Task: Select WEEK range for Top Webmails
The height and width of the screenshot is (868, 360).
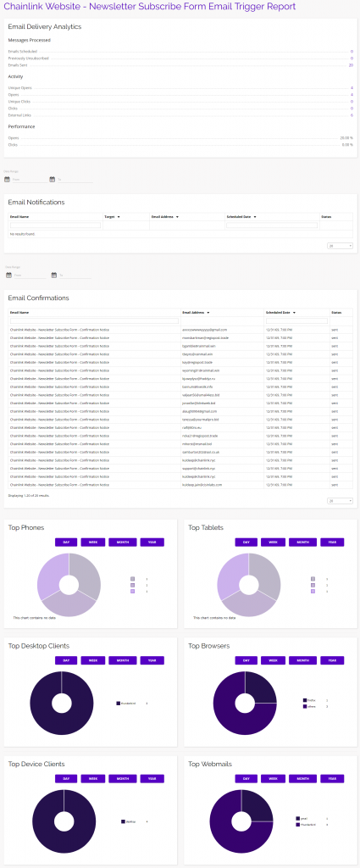Action: click(274, 778)
